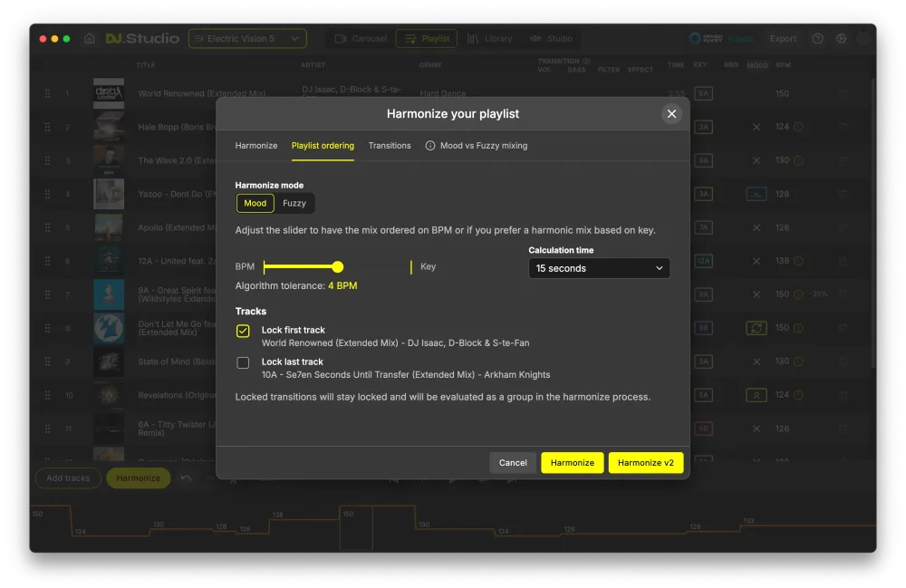Click the BPM column header
This screenshot has width=906, height=588.
coord(783,65)
